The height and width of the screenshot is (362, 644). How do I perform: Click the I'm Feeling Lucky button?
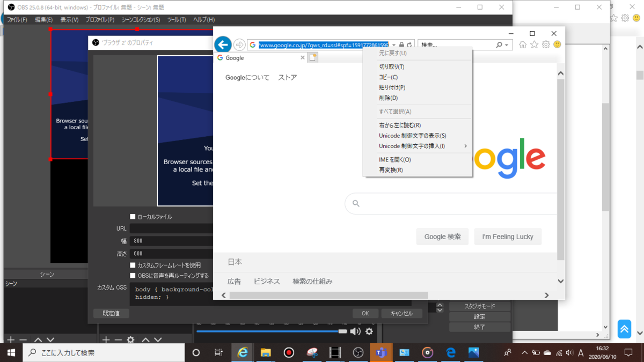click(507, 236)
